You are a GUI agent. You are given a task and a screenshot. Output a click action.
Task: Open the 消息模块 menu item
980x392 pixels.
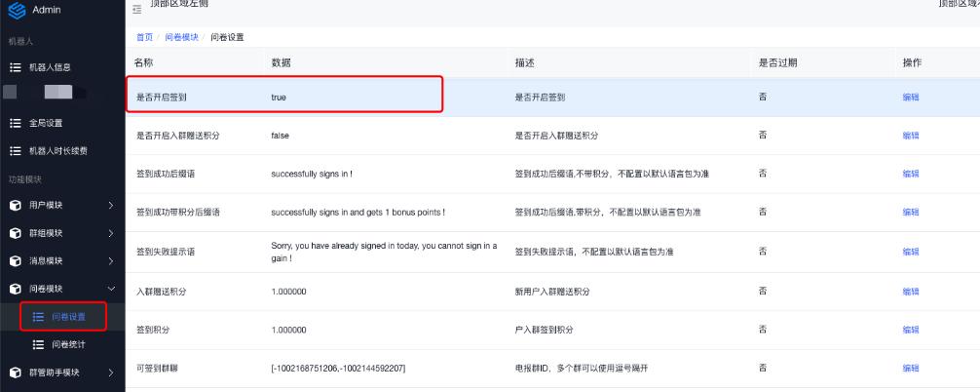[x=48, y=261]
